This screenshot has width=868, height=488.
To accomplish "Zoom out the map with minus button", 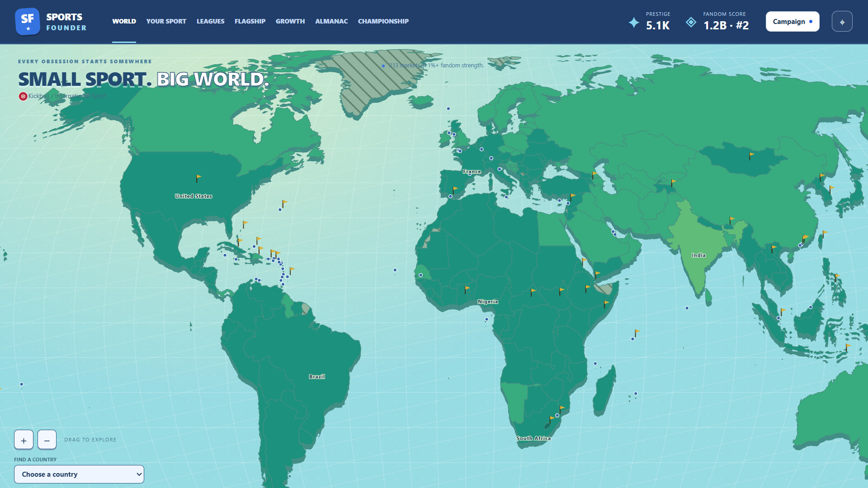I will (x=47, y=440).
